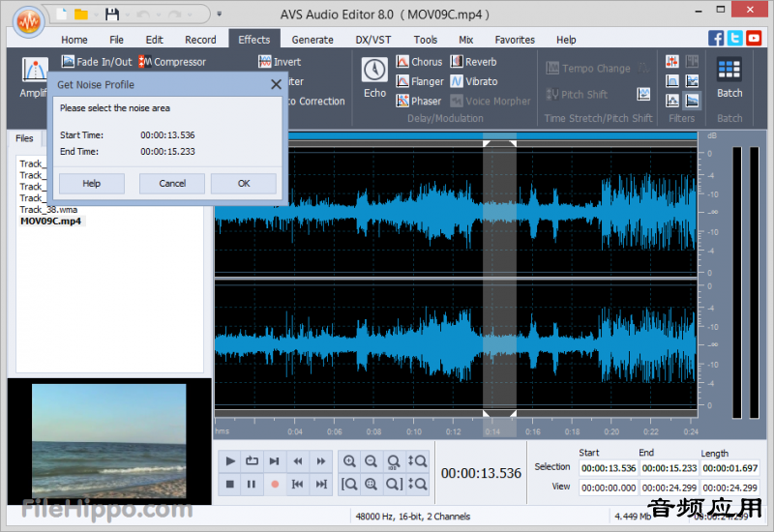Viewport: 774px width, 532px height.
Task: Open the Batch processing tool
Action: (729, 77)
